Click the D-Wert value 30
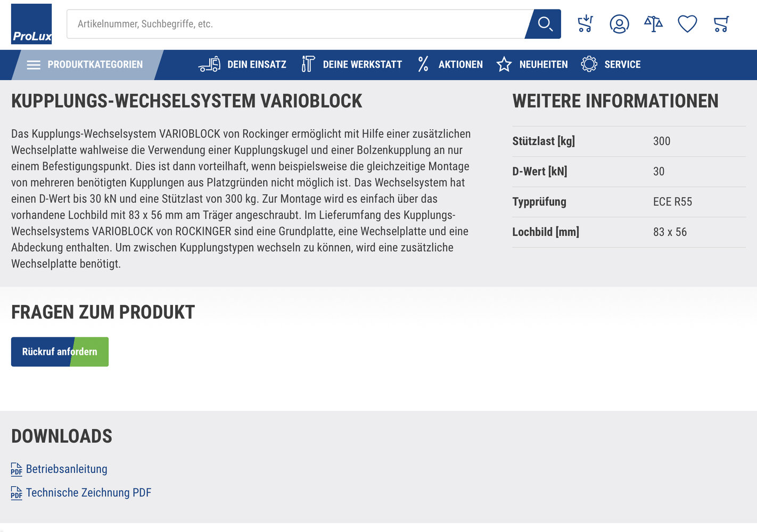757x532 pixels. 659,171
